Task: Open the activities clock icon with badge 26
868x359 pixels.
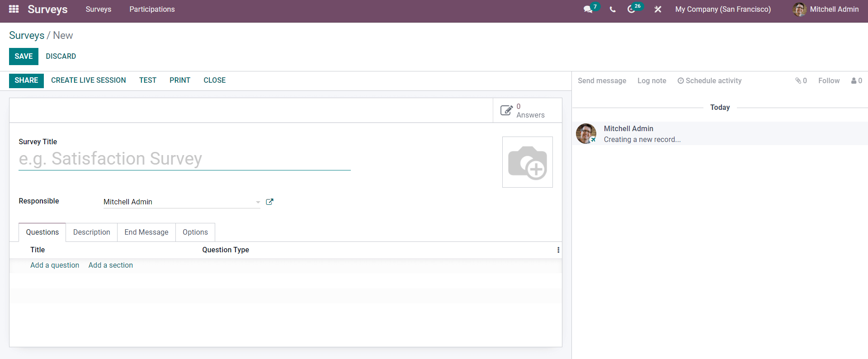Action: [x=631, y=9]
